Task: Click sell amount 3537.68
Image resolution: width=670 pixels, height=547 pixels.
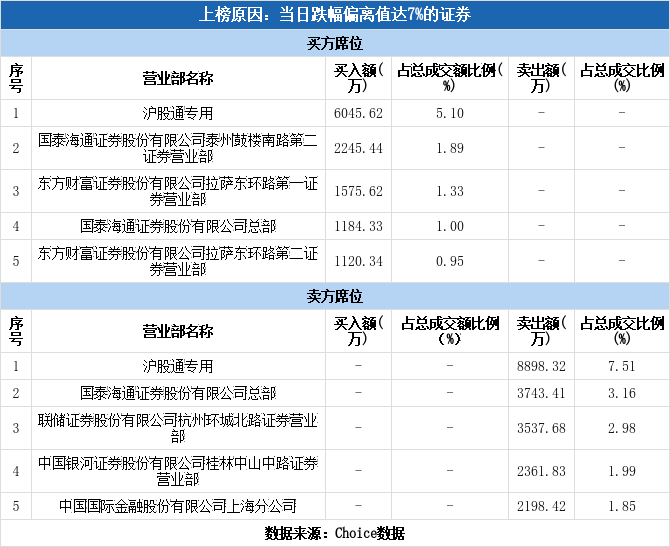Action: [x=541, y=428]
